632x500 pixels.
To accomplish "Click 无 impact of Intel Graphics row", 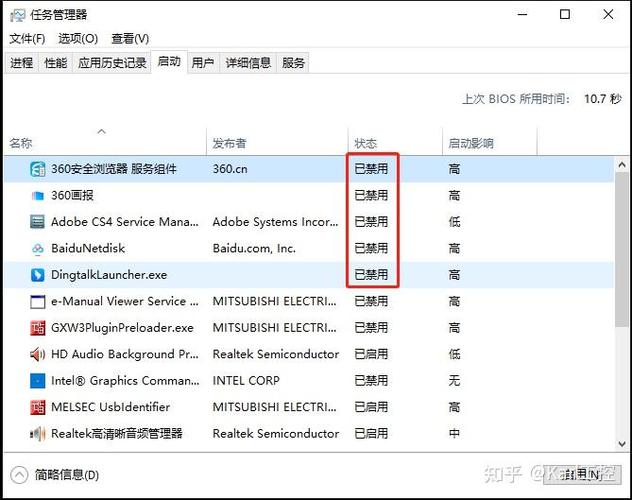I will [454, 381].
